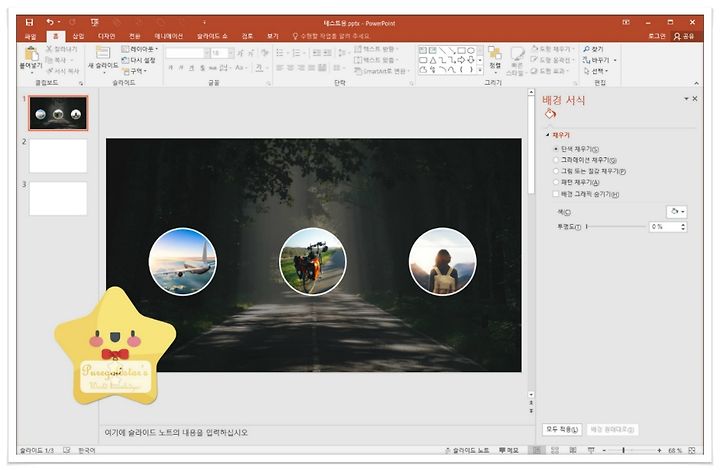
Task: Click the 투명도 transparency slider
Action: (616, 227)
